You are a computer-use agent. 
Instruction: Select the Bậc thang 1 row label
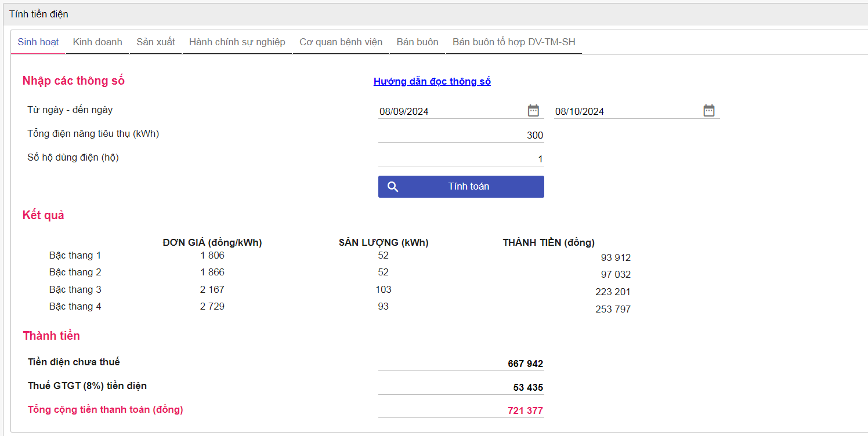[75, 255]
